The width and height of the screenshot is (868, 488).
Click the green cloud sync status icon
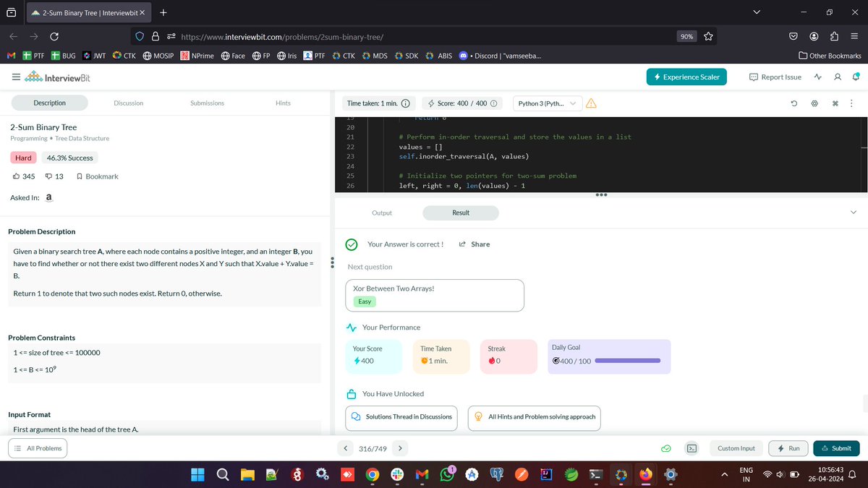666,448
